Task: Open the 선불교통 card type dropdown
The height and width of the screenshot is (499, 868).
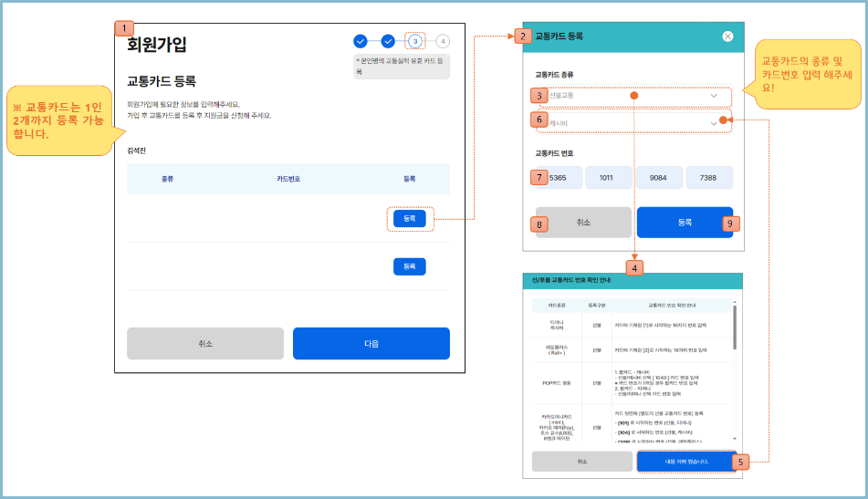Action: pyautogui.click(x=633, y=96)
